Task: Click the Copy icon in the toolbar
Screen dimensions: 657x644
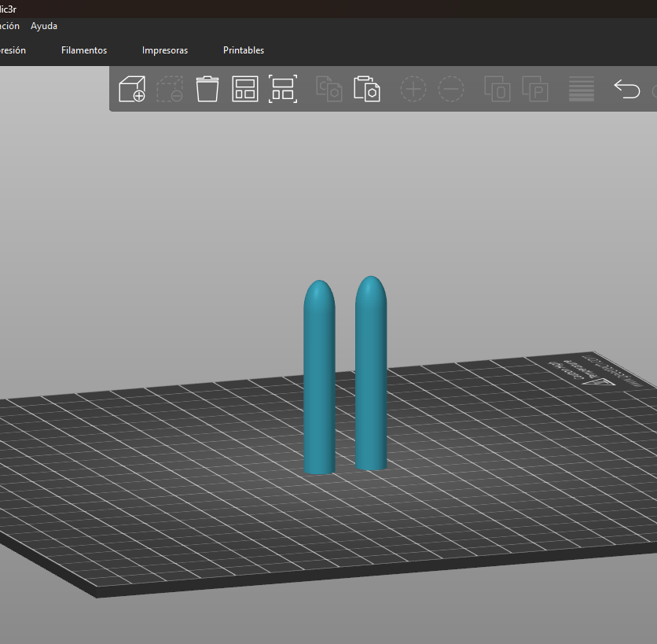Action: [329, 89]
